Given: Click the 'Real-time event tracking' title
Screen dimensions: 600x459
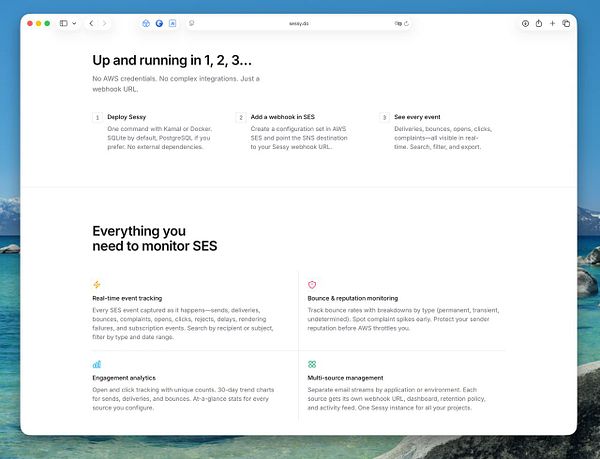Looking at the screenshot, I should [127, 298].
